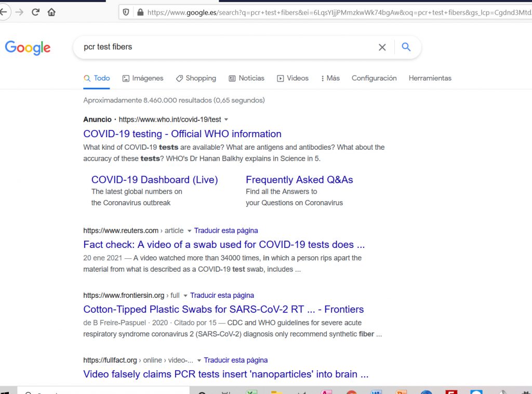Open the Herramientas option
The width and height of the screenshot is (532, 394).
(x=430, y=78)
